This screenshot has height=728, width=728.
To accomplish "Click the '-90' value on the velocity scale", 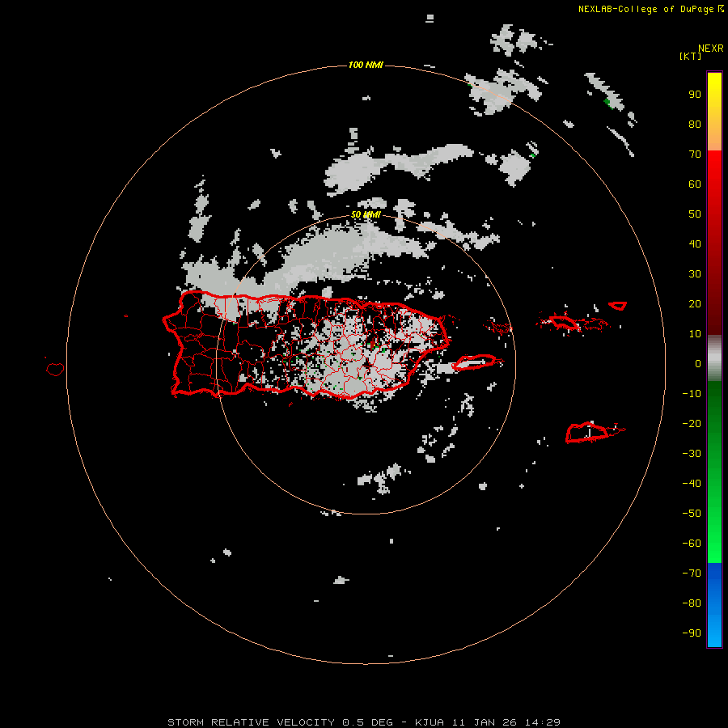I will pos(692,633).
